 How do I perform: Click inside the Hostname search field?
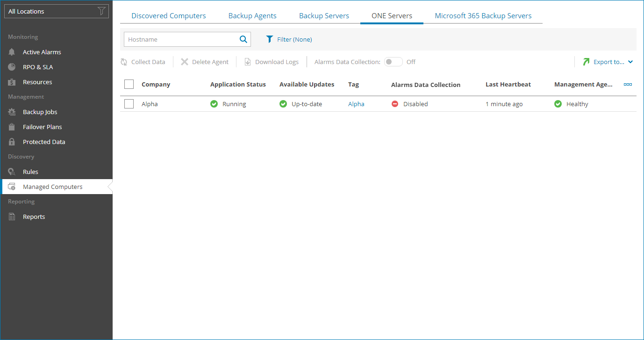[182, 39]
